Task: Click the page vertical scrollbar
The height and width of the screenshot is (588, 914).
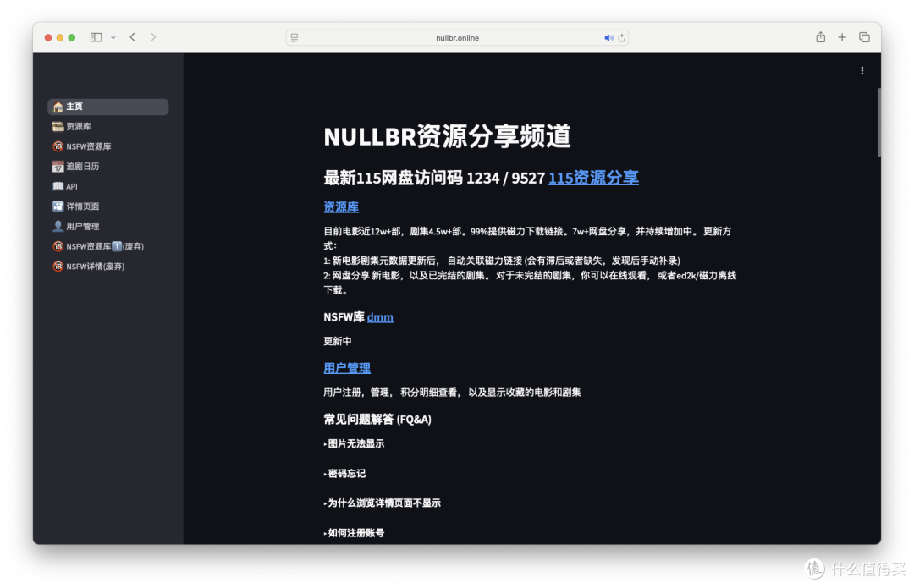Action: (878, 123)
